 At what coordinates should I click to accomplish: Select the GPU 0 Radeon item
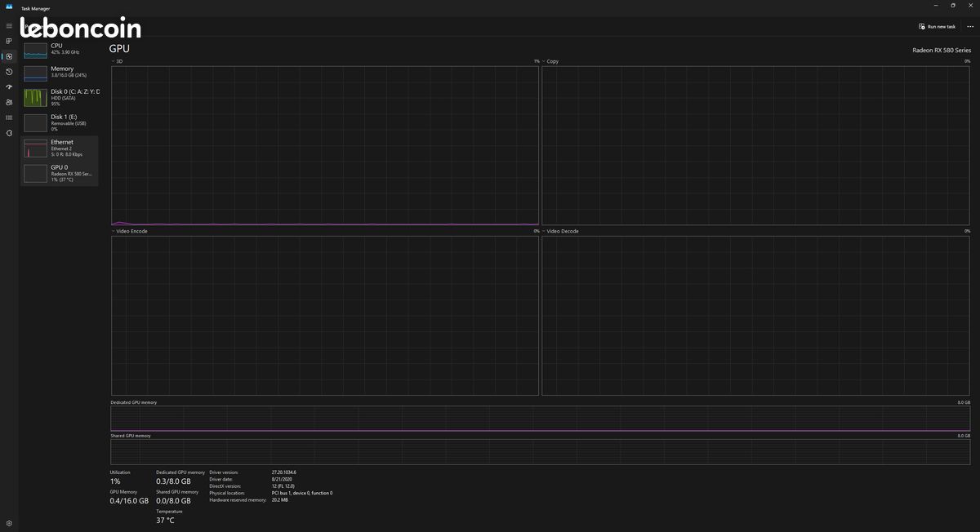click(59, 173)
